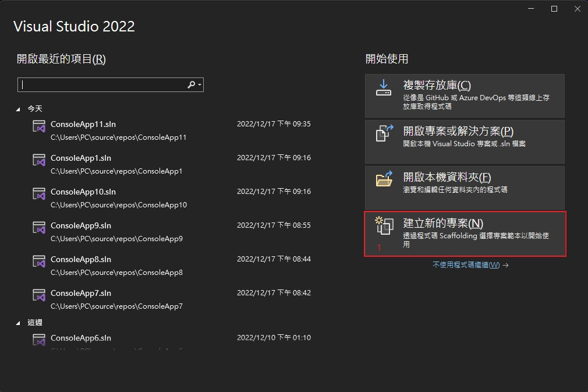The height and width of the screenshot is (392, 588).
Task: Click path C:\Users\PC\source\repos\ConsoleApp7
Action: tap(116, 306)
